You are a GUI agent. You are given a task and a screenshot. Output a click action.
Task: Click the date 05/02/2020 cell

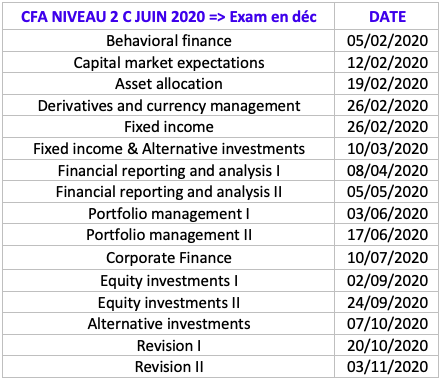tap(387, 41)
